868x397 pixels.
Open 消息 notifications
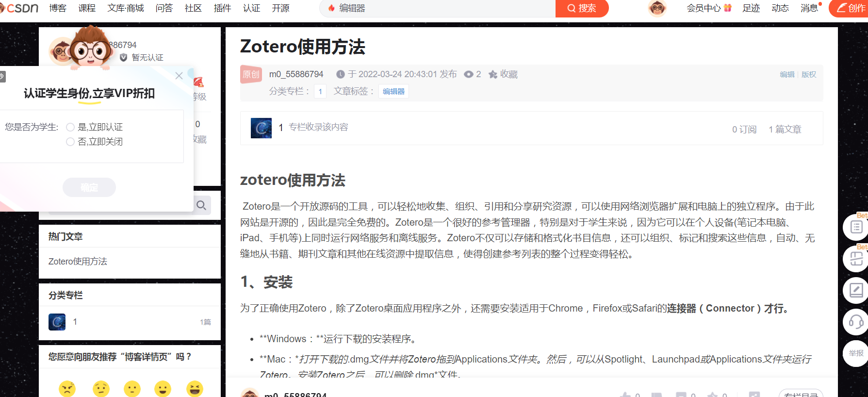(809, 8)
